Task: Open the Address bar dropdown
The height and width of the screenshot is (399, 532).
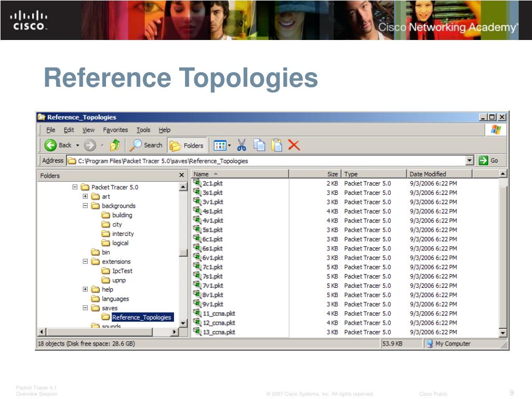Action: click(x=470, y=161)
